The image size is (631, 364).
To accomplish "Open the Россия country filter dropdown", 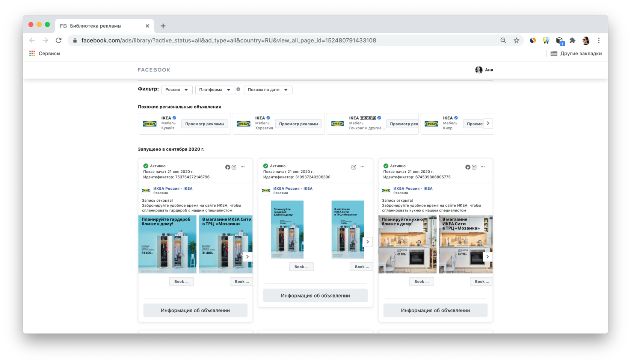I will [x=177, y=90].
